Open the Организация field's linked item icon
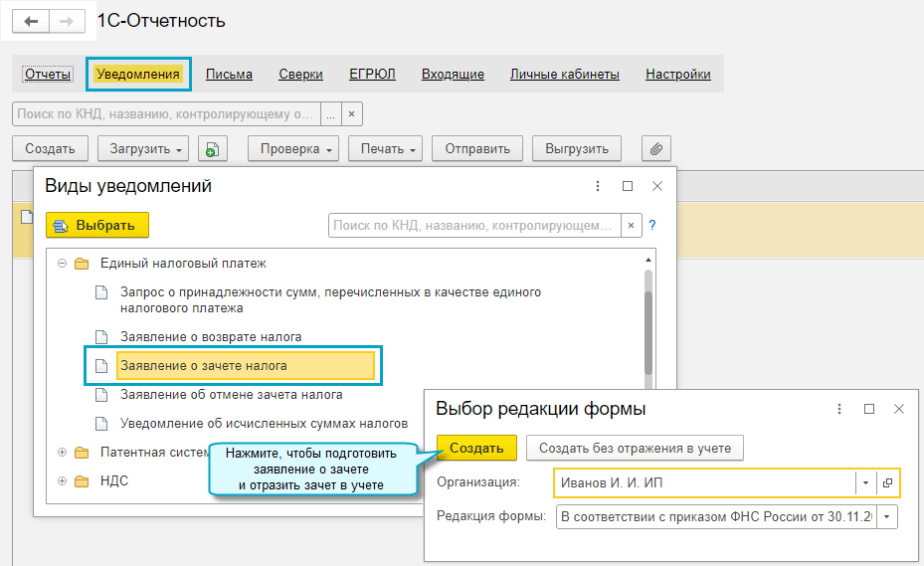The image size is (924, 566). 887,482
